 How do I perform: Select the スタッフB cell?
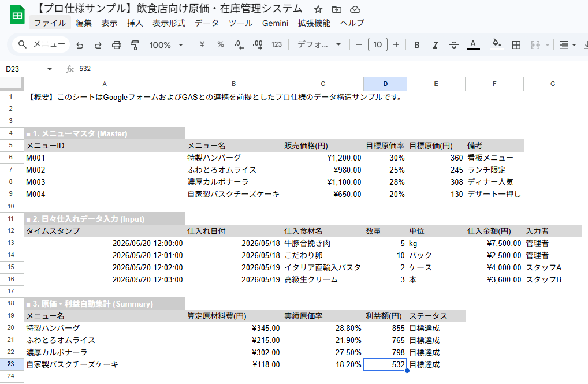[553, 279]
